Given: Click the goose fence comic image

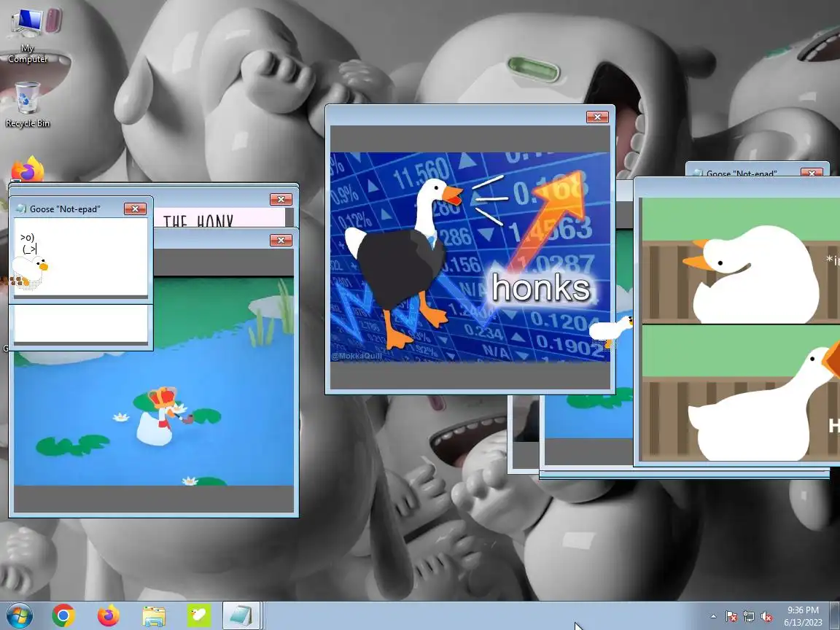Looking at the screenshot, I should pyautogui.click(x=740, y=329).
